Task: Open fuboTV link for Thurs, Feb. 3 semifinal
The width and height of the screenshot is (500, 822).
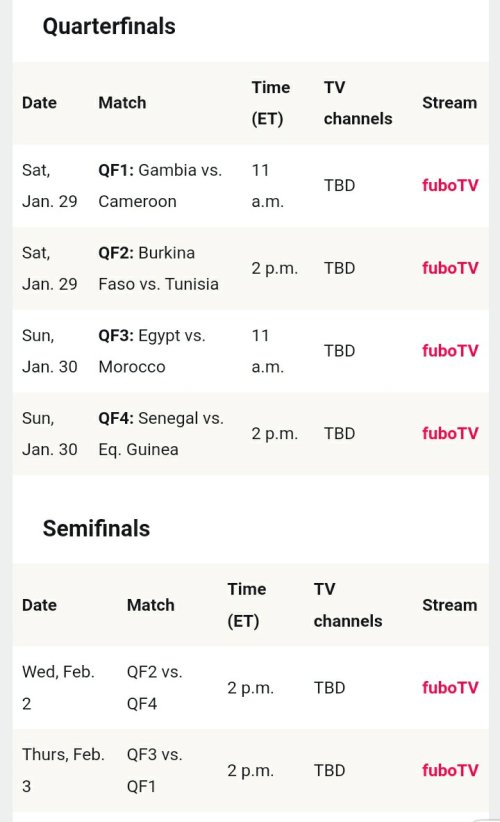Action: pyautogui.click(x=450, y=771)
